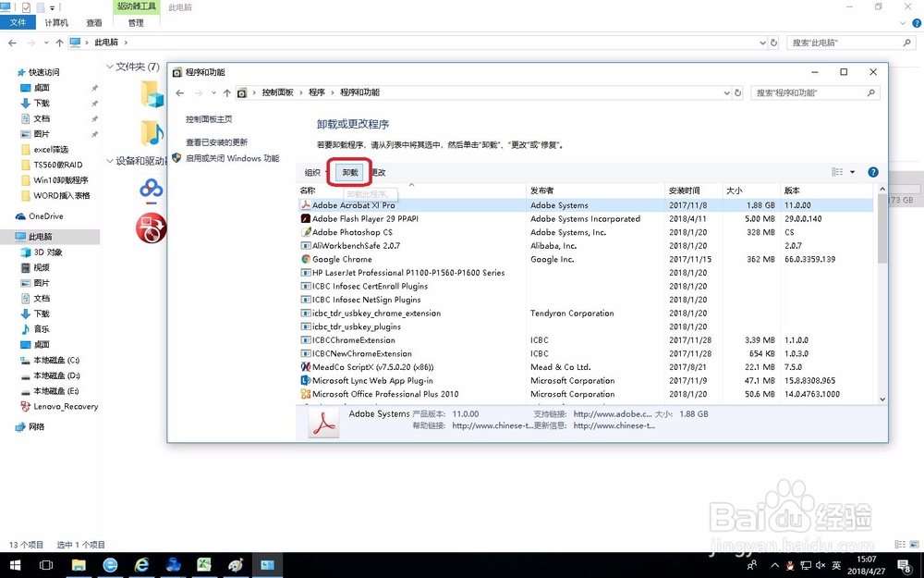
Task: Select Quick access (快速访问) in sidebar
Action: tap(44, 72)
